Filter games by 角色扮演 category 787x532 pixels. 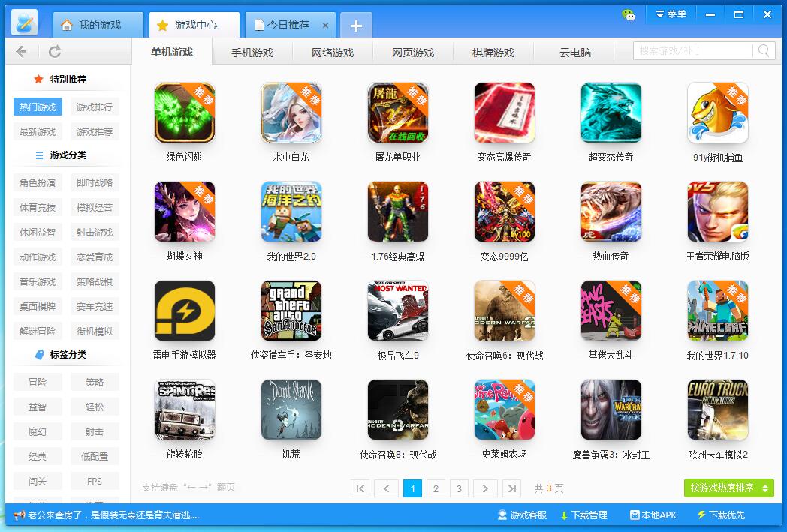coord(38,182)
